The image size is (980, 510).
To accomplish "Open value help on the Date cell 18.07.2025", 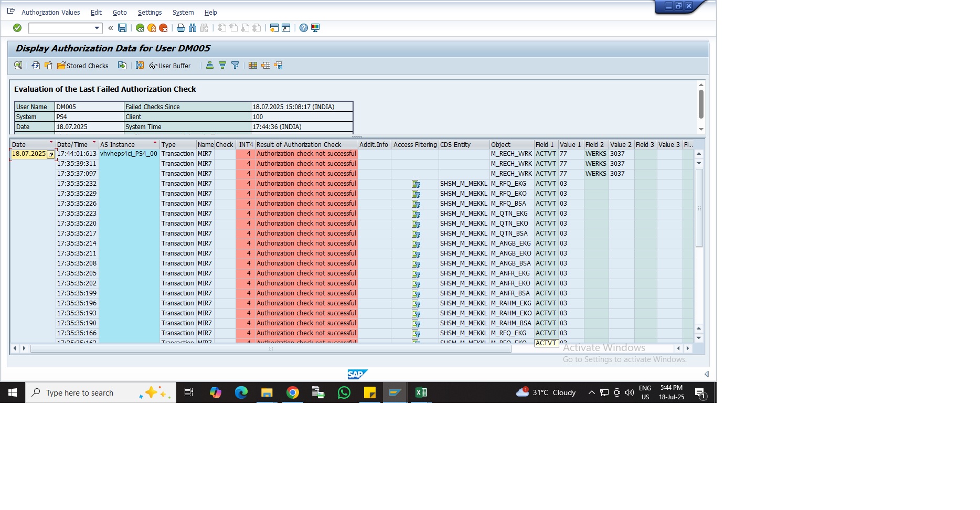I will click(51, 154).
